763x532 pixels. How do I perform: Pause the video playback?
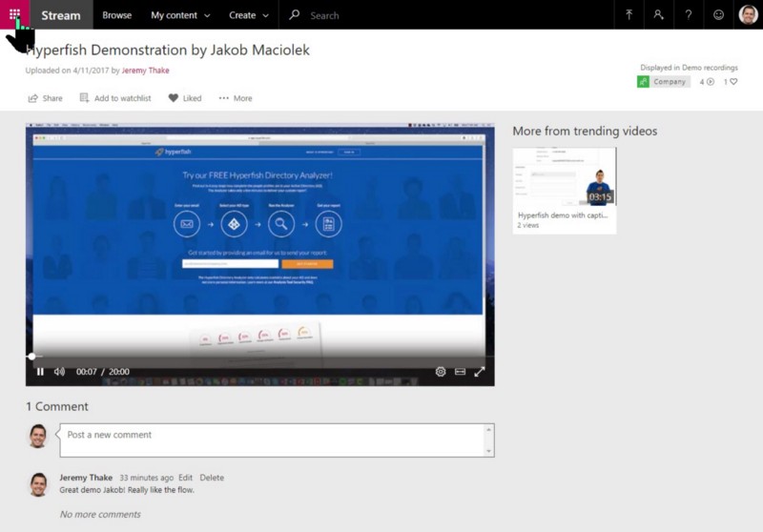[x=40, y=372]
